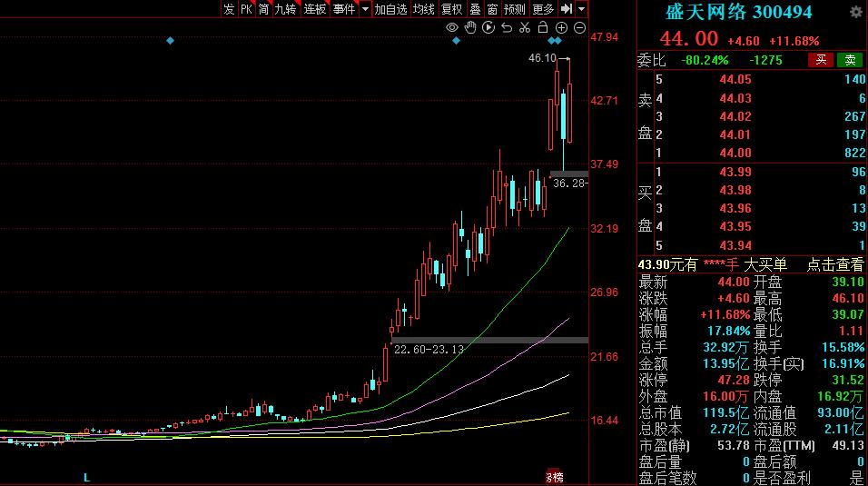Click the 换手 turnover value 15.58%
Viewport: 868px width, 486px height.
coord(843,347)
